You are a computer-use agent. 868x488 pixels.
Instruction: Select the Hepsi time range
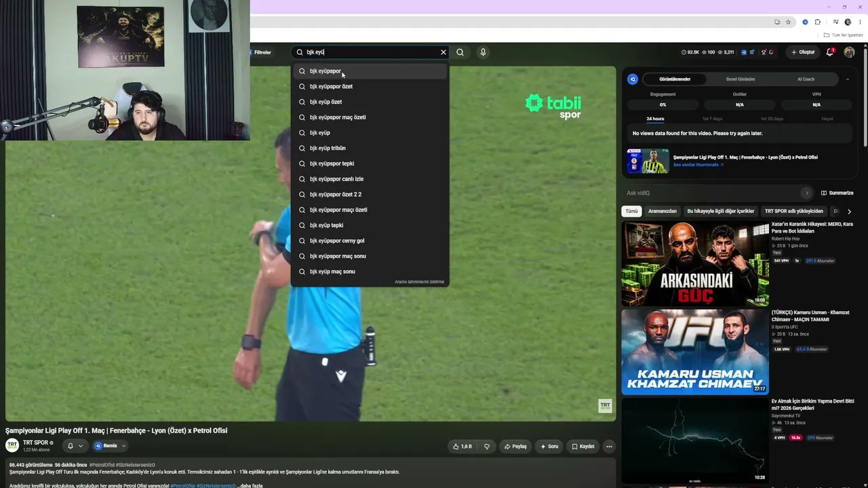point(827,119)
